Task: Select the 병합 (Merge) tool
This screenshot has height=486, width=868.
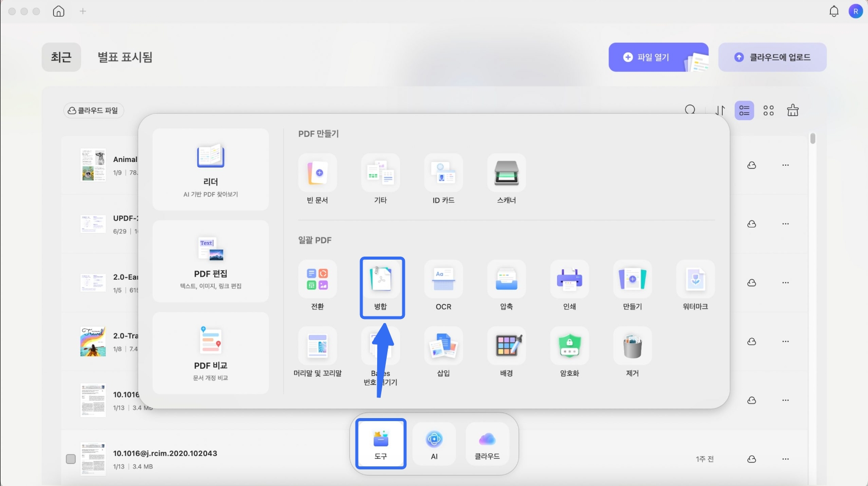Action: pyautogui.click(x=382, y=287)
